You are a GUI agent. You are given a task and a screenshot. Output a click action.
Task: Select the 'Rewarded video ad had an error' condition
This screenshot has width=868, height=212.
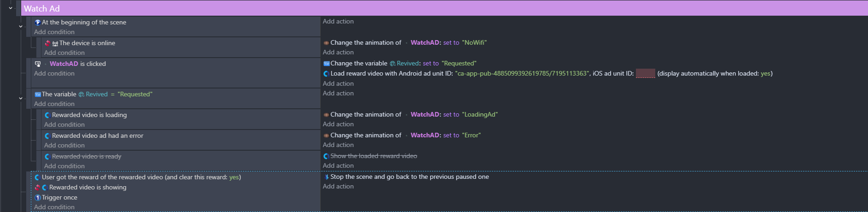tap(97, 136)
